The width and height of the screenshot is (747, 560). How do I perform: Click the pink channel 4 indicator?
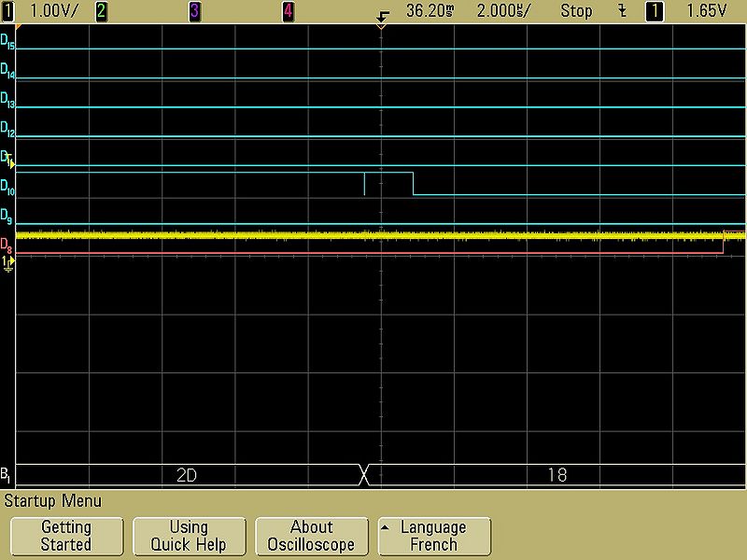[288, 10]
